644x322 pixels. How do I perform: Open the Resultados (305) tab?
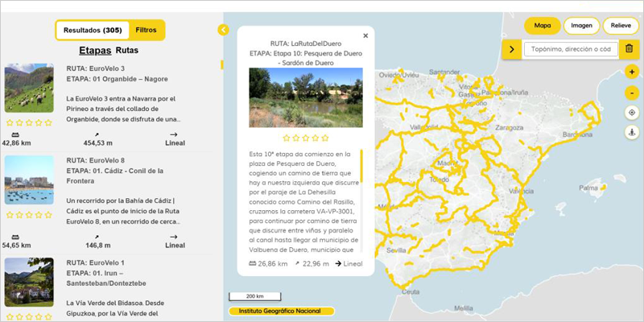pos(93,30)
